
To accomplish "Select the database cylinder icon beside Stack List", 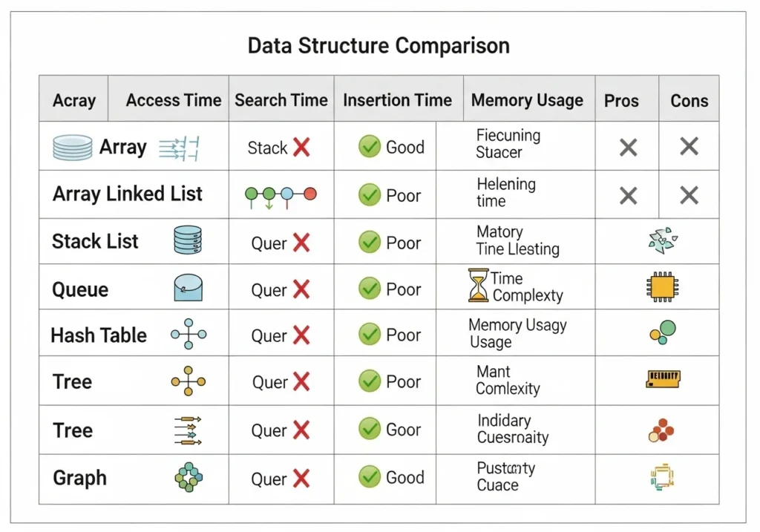I will (188, 240).
